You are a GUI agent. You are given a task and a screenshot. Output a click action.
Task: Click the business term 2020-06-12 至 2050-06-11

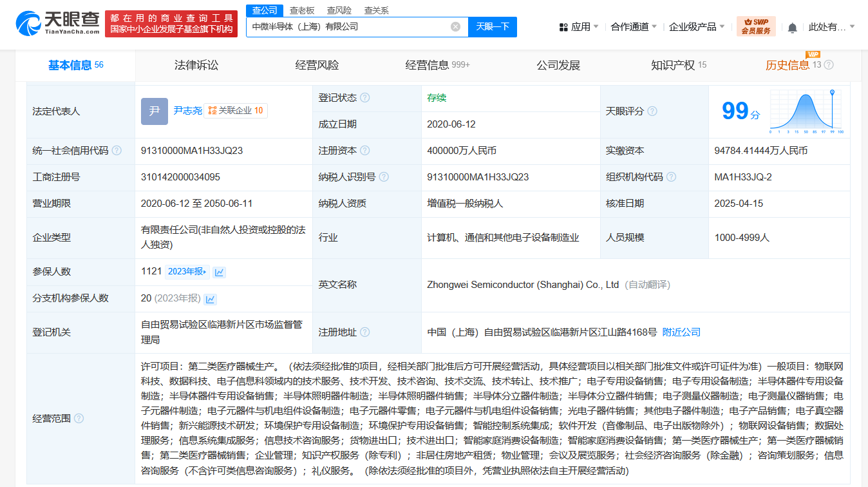click(x=196, y=204)
